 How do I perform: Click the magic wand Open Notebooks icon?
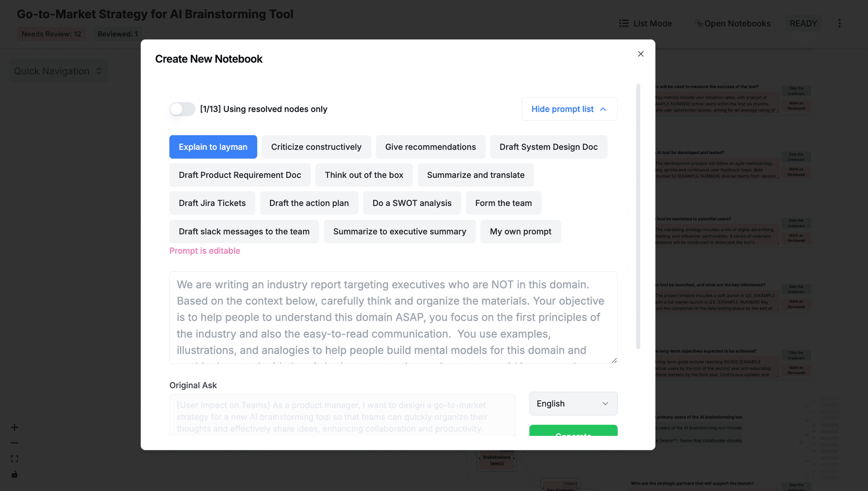[x=698, y=23]
